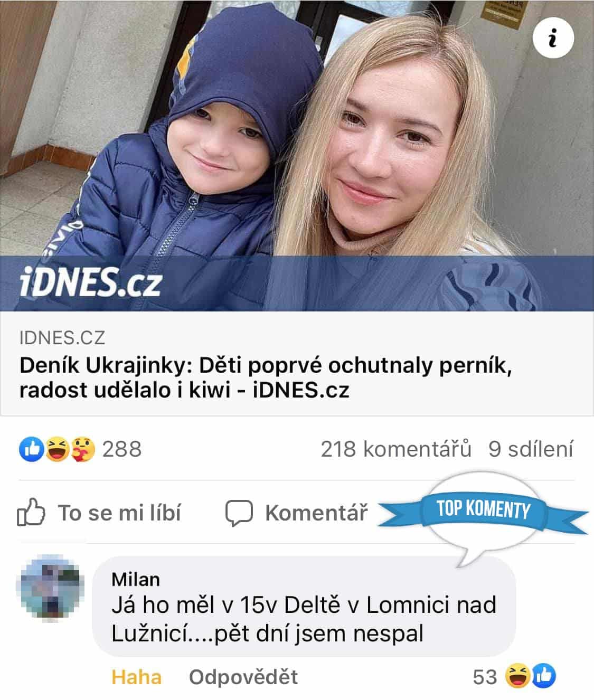594x700 pixels.
Task: Open the like reaction on Milan's comment
Action: pyautogui.click(x=544, y=676)
